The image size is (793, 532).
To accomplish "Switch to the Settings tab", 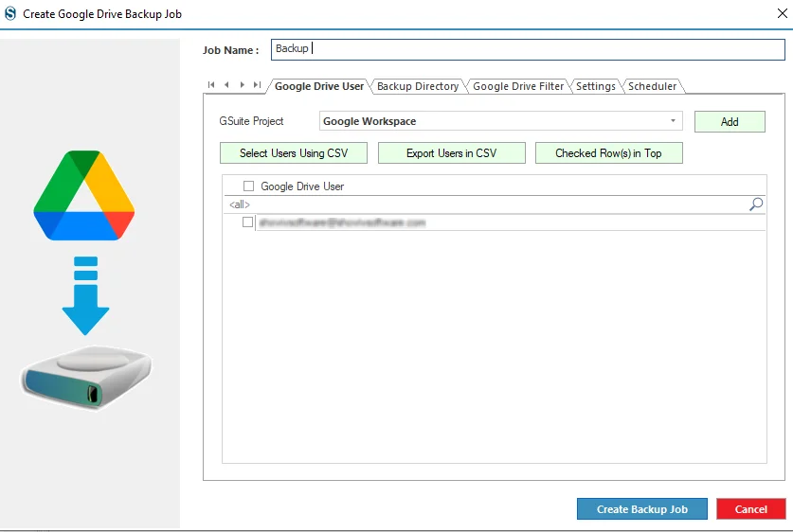I will (x=596, y=86).
